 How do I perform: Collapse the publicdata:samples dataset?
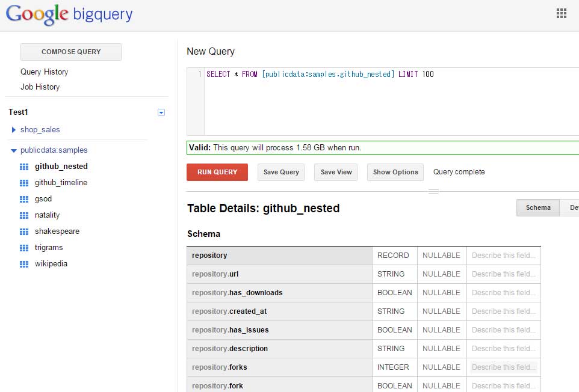(14, 150)
